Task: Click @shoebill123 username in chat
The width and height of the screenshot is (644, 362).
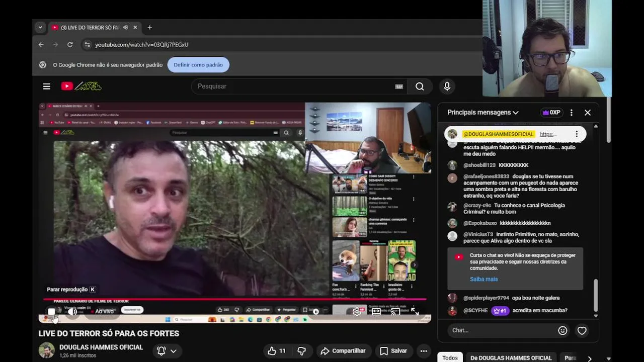Action: click(x=479, y=165)
